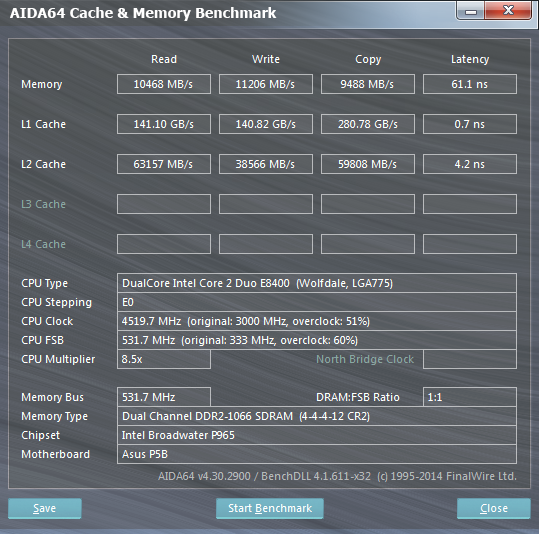Screen dimensions: 539x534
Task: Click the L2 Cache row label
Action: click(x=43, y=164)
